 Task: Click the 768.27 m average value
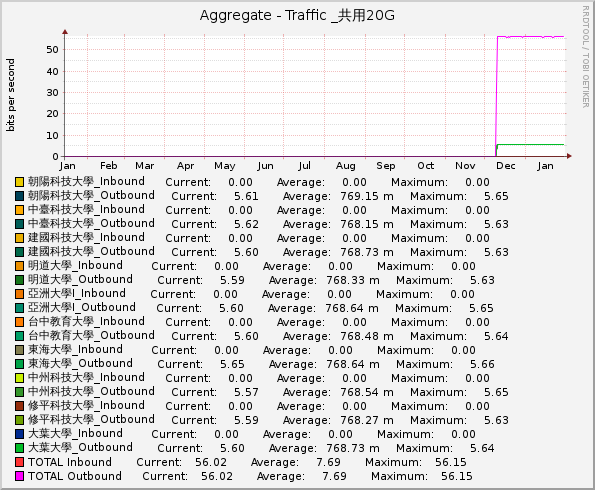[x=367, y=420]
